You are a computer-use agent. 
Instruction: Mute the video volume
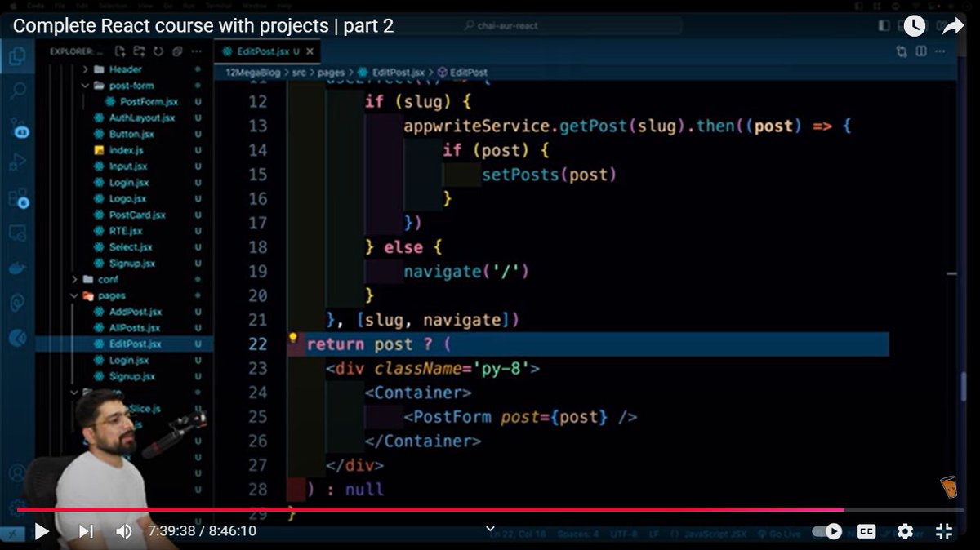pyautogui.click(x=124, y=531)
